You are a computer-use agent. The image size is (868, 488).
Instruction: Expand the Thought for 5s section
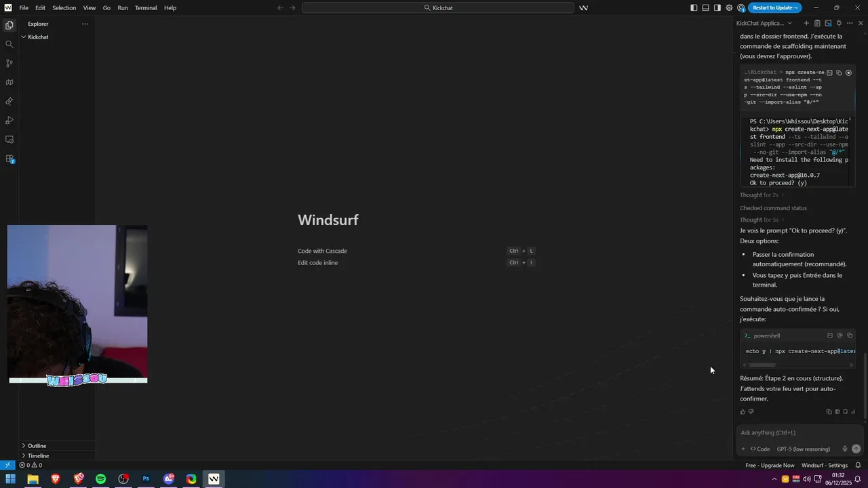(762, 220)
